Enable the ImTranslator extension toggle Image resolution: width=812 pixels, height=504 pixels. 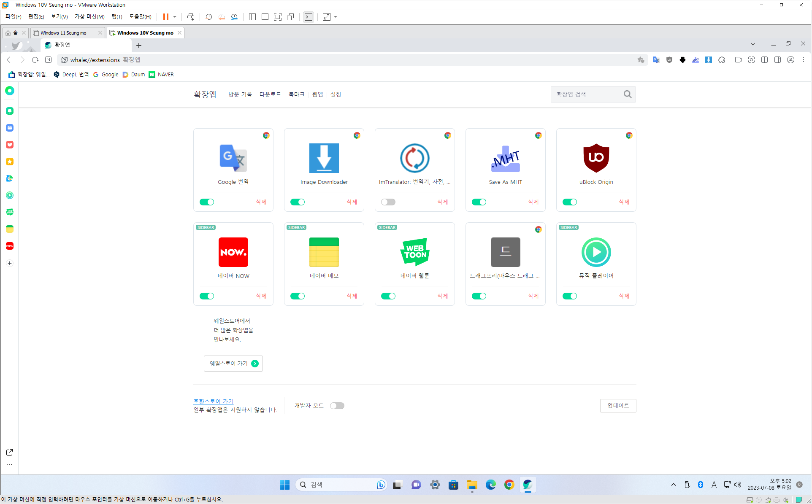388,202
